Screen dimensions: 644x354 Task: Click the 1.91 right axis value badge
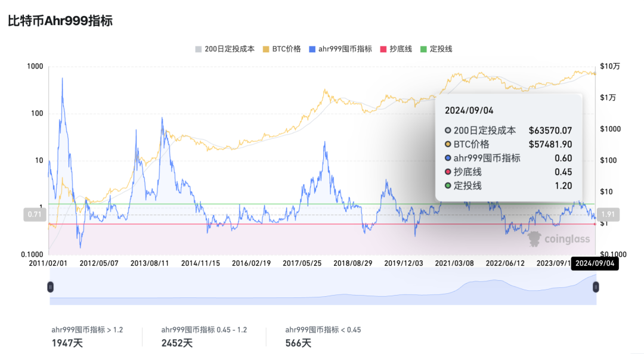pyautogui.click(x=608, y=214)
